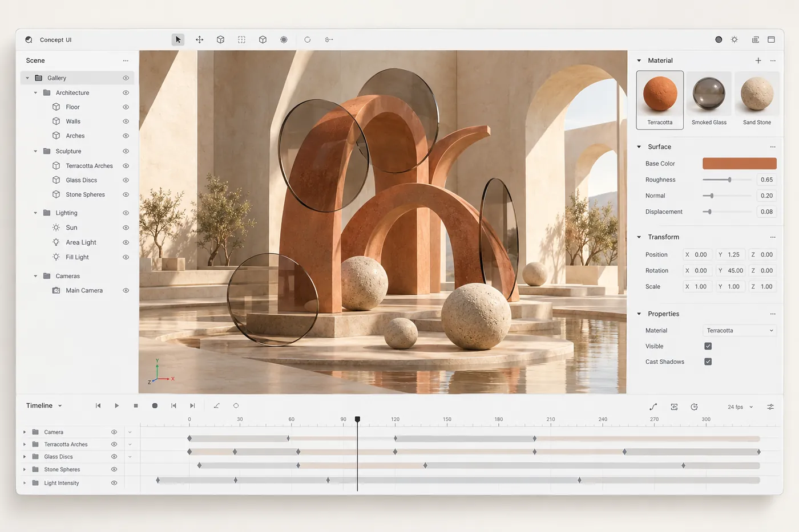
Task: Choose the filled sphere shading tool
Action: coord(284,39)
